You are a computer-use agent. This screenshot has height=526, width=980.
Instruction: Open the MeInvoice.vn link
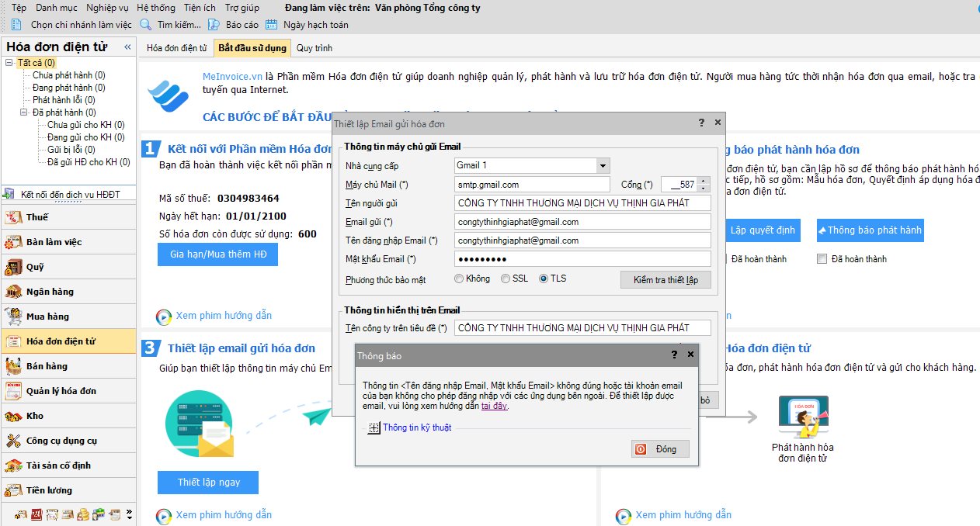[232, 77]
